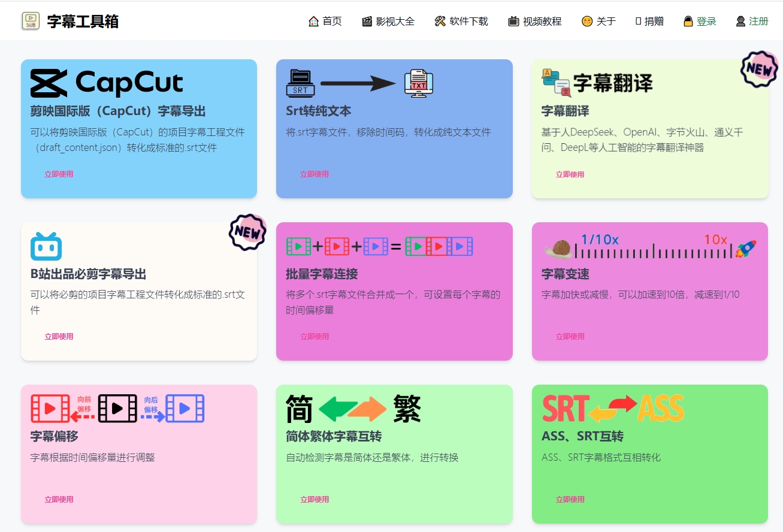
Task: Click the 字幕工具箱 SUB logo icon
Action: pyautogui.click(x=31, y=21)
